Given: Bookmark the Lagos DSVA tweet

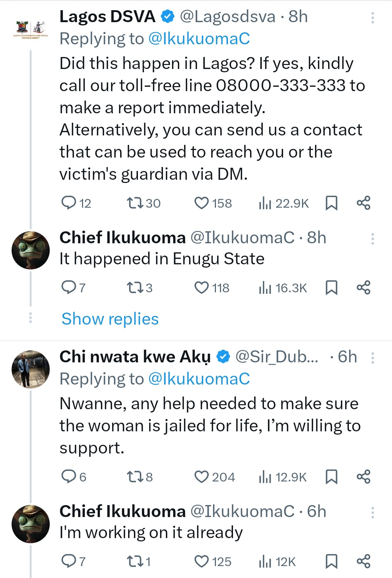Looking at the screenshot, I should [331, 203].
